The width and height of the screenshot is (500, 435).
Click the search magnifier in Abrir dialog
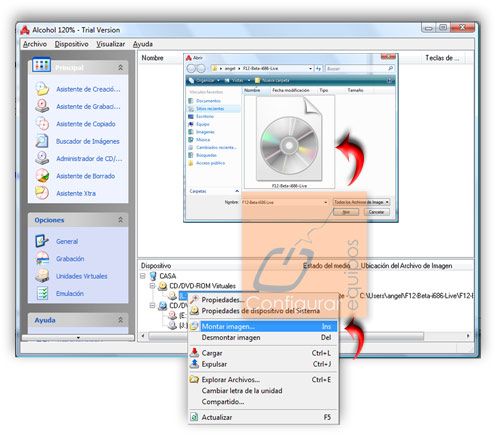[390, 68]
